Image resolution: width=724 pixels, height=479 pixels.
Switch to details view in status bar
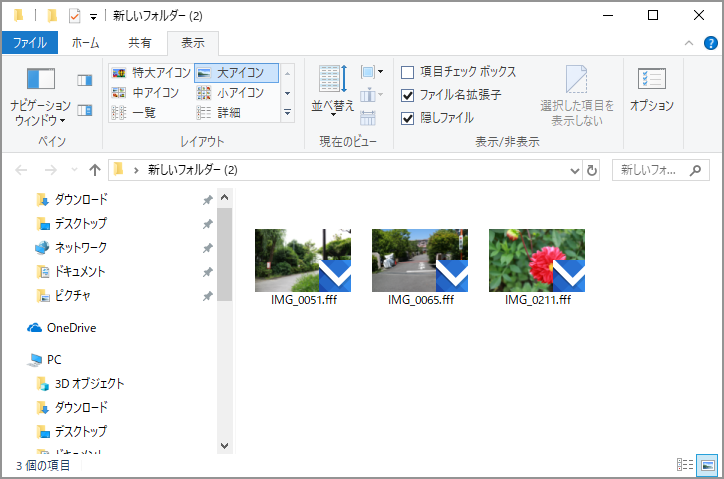click(x=685, y=465)
